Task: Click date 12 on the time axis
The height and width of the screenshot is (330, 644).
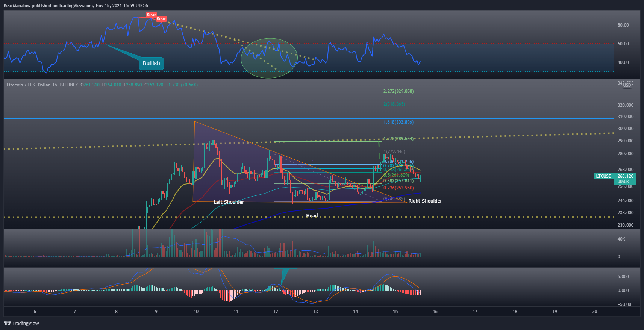Action: pyautogui.click(x=276, y=312)
